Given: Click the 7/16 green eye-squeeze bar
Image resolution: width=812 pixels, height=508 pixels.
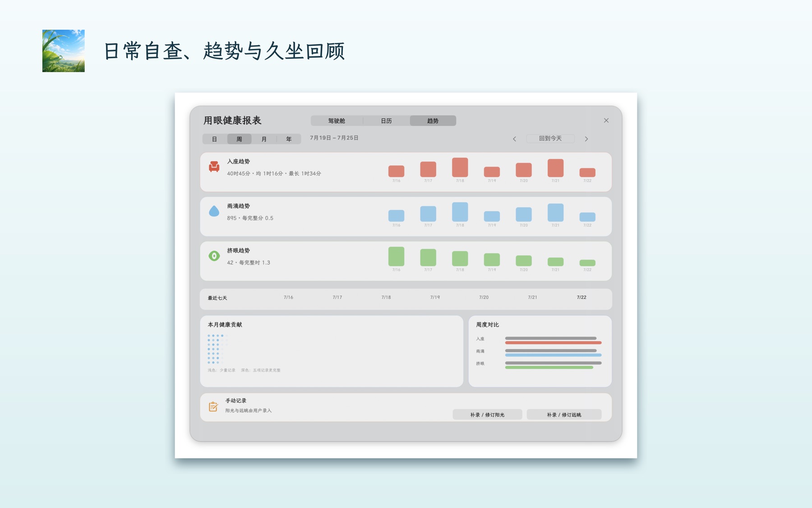Looking at the screenshot, I should point(396,256).
